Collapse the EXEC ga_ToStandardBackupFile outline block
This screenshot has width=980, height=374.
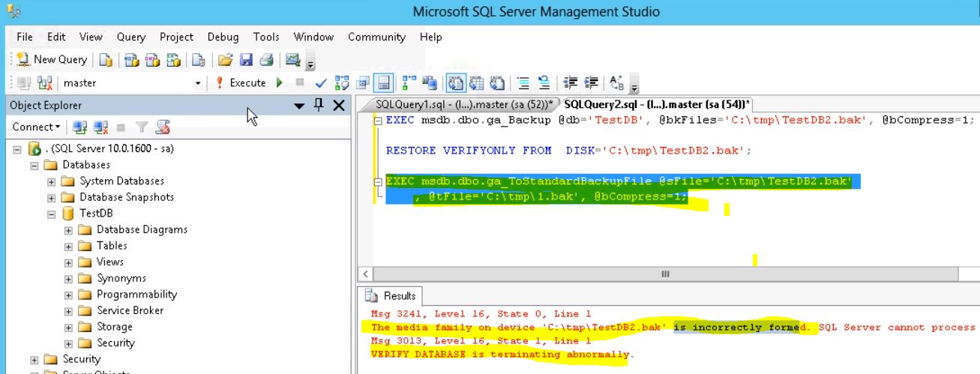coord(379,181)
